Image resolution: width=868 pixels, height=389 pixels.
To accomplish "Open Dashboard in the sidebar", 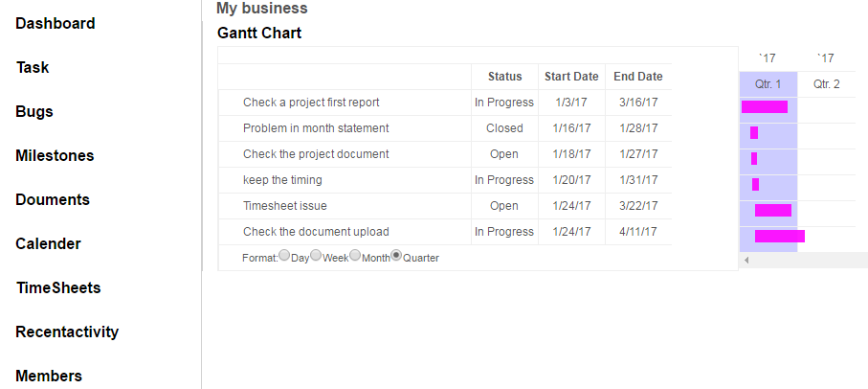I will click(56, 24).
